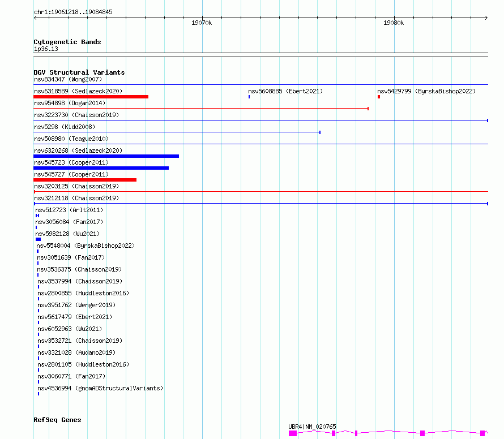Open variant nsv954898 (Dogan2014)
The width and height of the screenshot is (504, 439).
(70, 103)
